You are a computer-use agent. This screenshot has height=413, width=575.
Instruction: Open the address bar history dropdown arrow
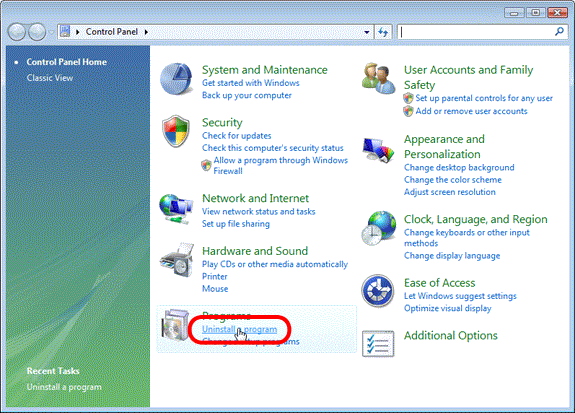point(366,32)
